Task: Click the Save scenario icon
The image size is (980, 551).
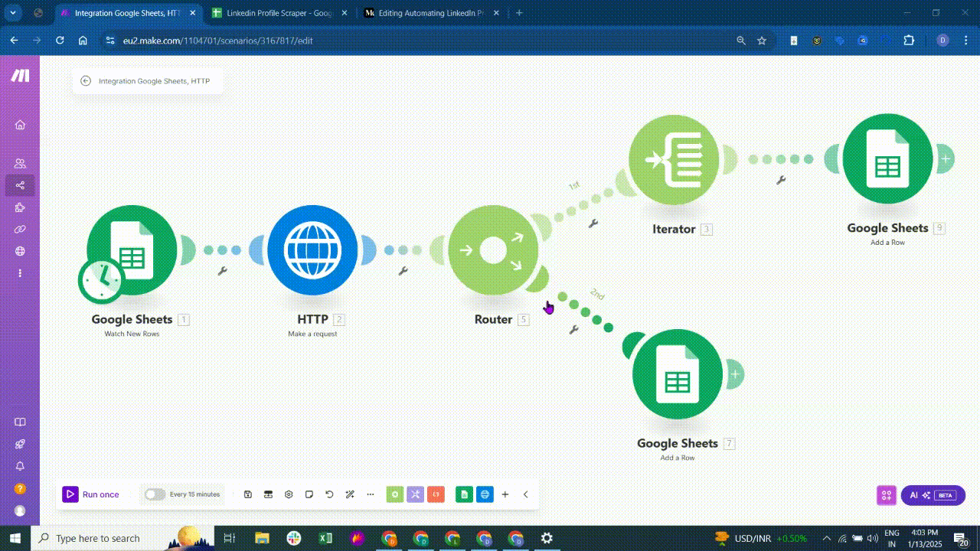Action: click(x=248, y=494)
